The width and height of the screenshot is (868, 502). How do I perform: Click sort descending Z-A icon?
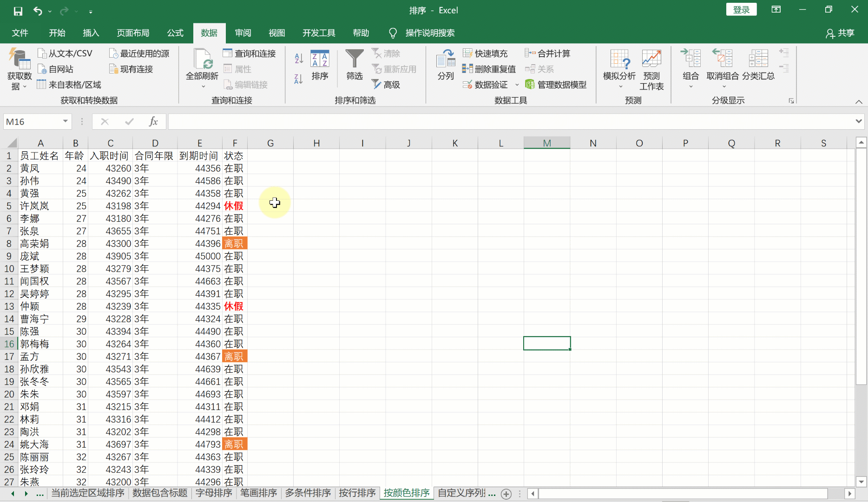[x=299, y=79]
